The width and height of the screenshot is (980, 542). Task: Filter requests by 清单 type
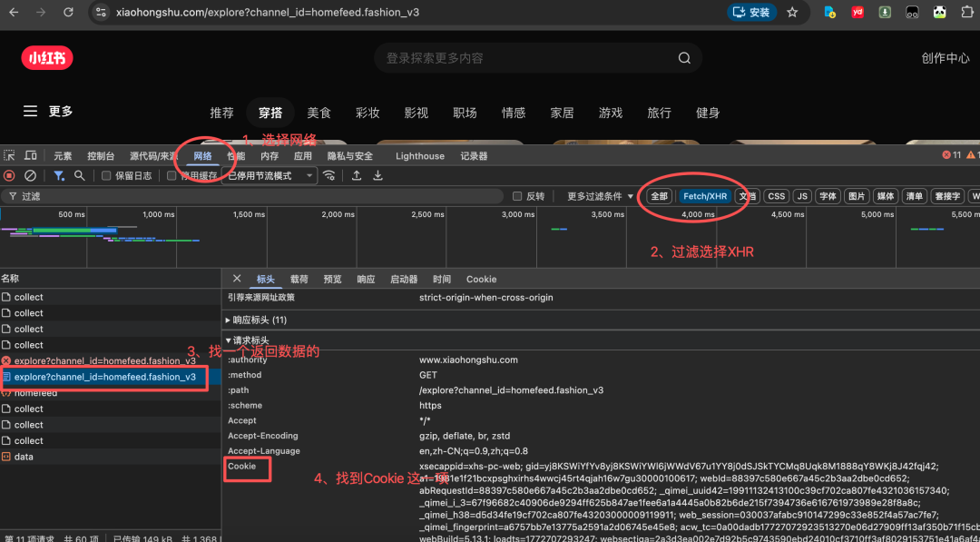[x=914, y=196]
